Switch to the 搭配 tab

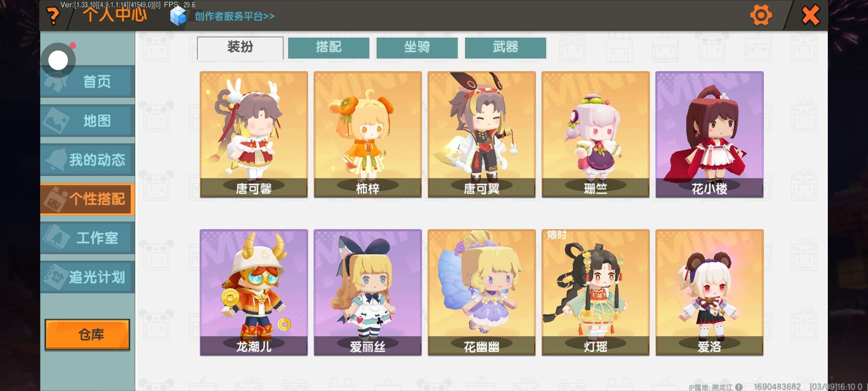[328, 47]
